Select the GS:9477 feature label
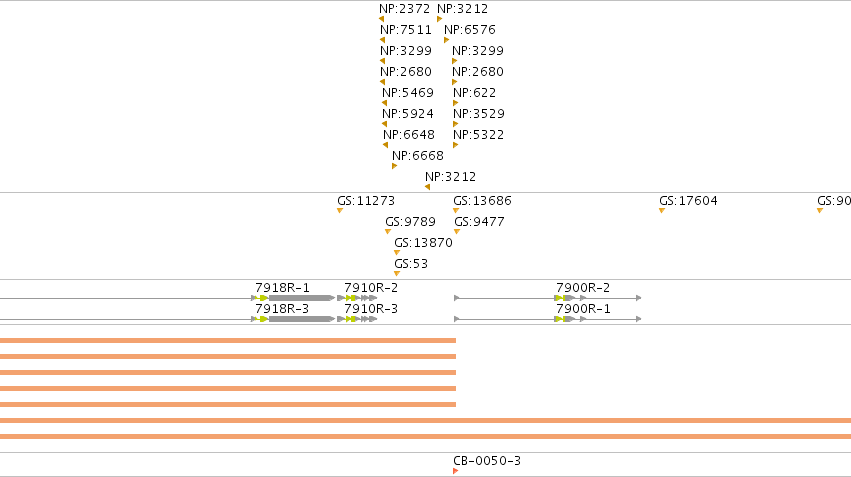 pos(479,222)
